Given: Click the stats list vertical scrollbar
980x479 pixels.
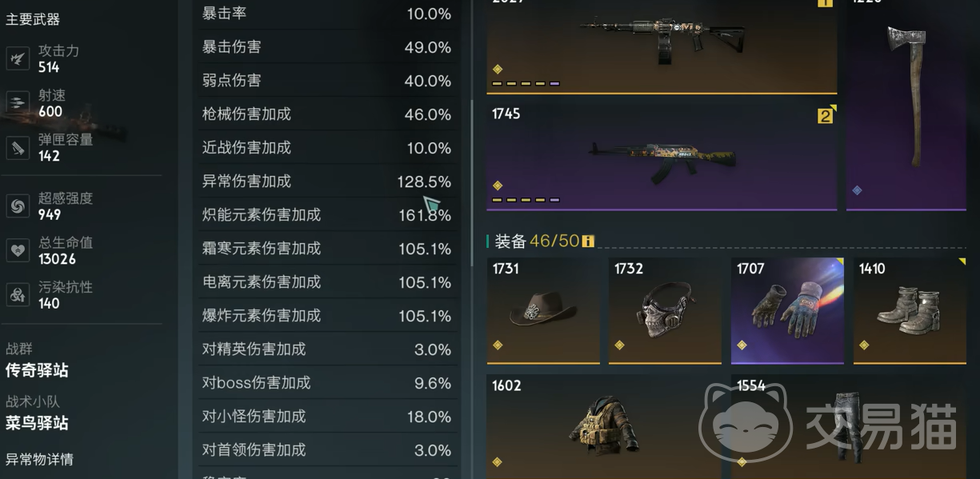Looking at the screenshot, I should tap(472, 182).
